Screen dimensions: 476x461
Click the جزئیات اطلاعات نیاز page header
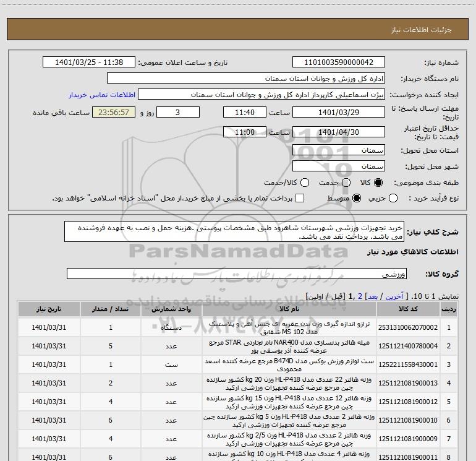[x=422, y=30]
